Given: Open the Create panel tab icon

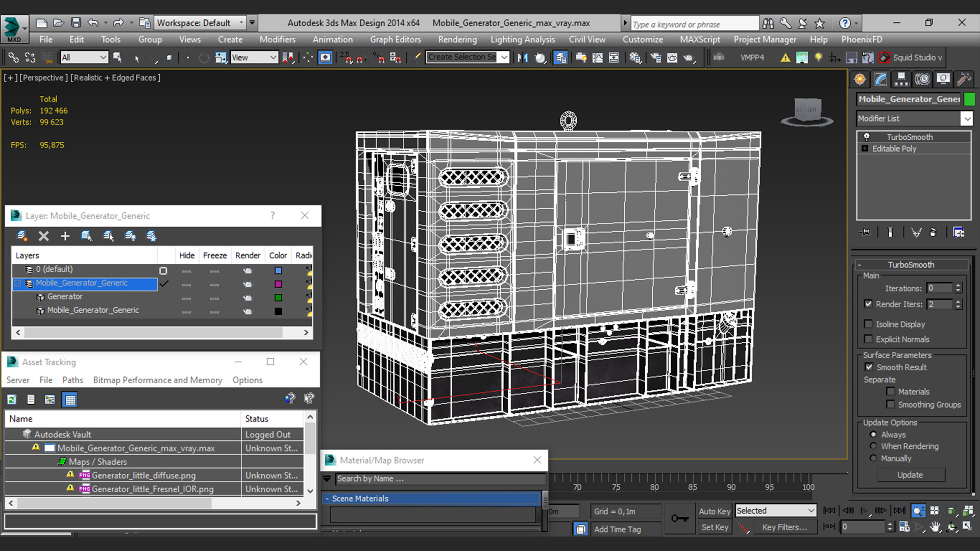Looking at the screenshot, I should coord(860,79).
